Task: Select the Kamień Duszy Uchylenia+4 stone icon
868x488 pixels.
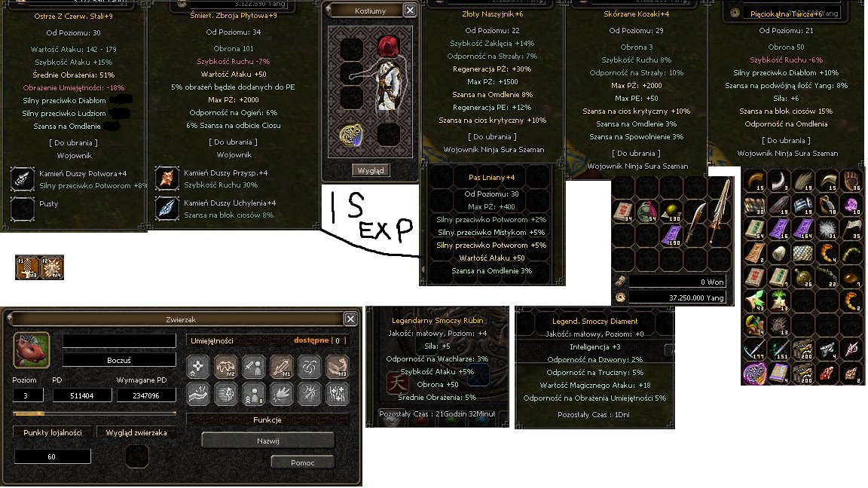Action: coord(167,209)
